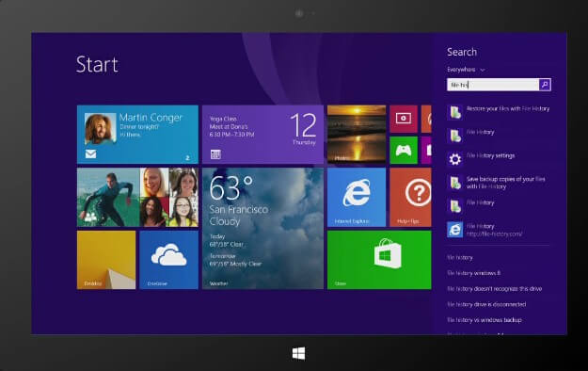This screenshot has height=371, width=588.
Task: Launch the Internet Explorer tile
Action: 357,197
